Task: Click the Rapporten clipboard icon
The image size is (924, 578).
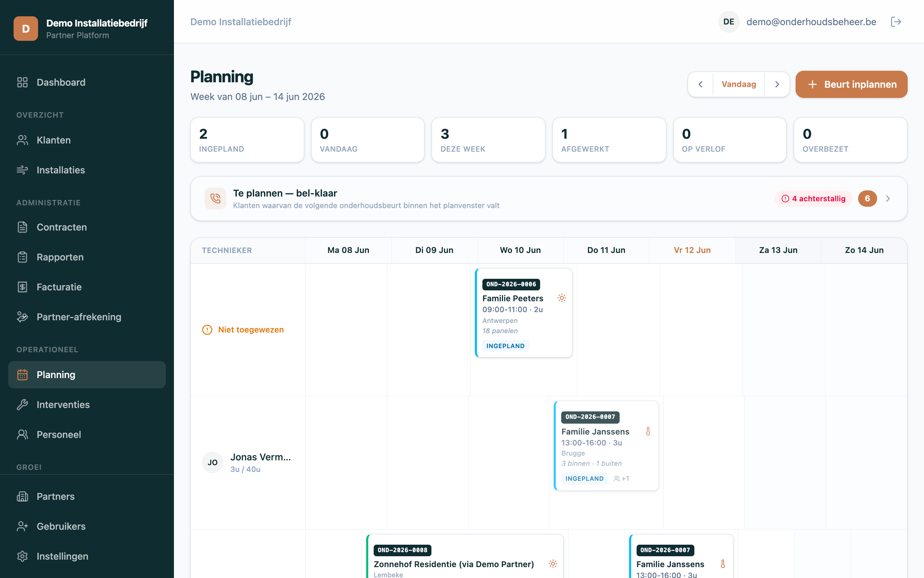Action: [22, 257]
